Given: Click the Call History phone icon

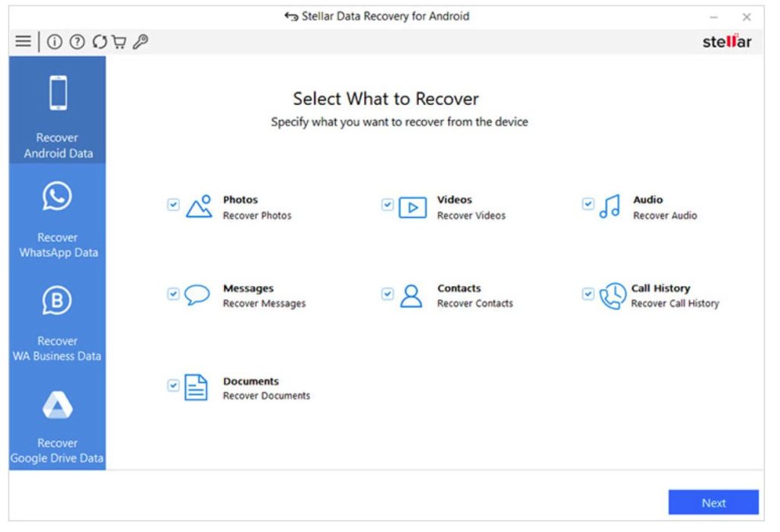Looking at the screenshot, I should pyautogui.click(x=612, y=295).
